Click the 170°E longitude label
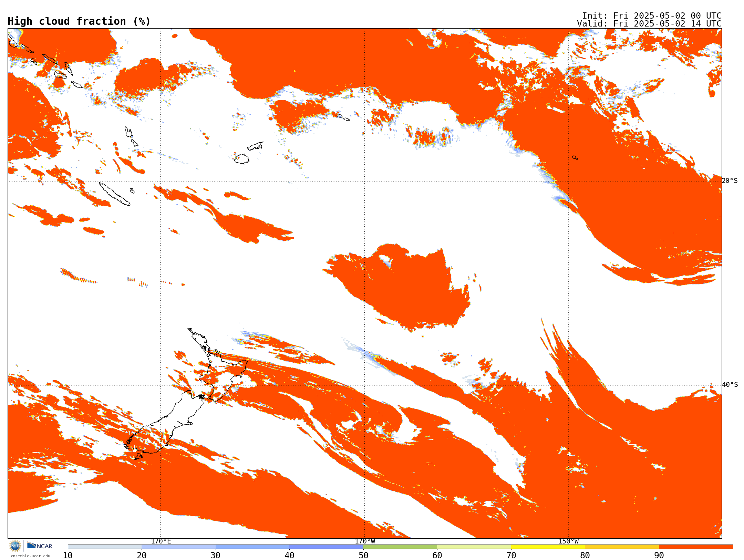 tap(161, 541)
